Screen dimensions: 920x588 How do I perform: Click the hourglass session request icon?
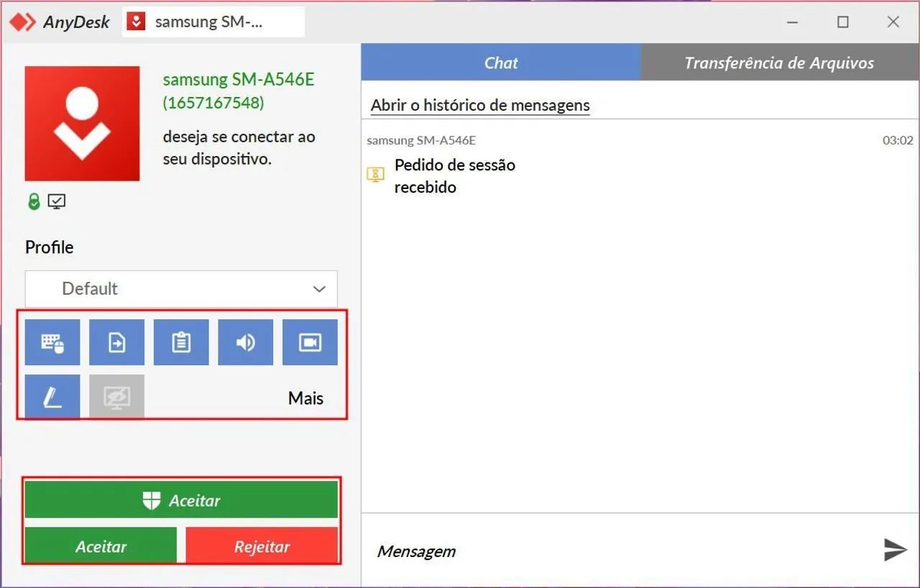(376, 174)
